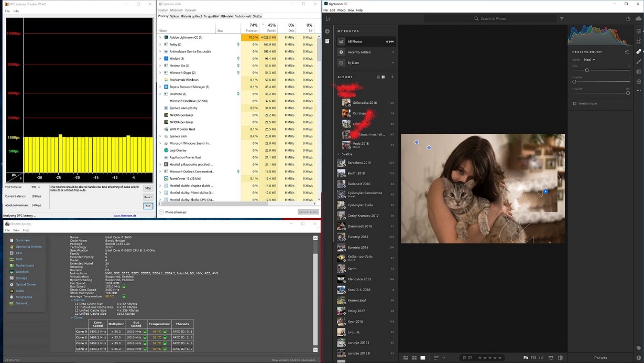Image resolution: width=644 pixels, height=363 pixels.
Task: Click the Presets button in Lightroom
Action: point(601,358)
